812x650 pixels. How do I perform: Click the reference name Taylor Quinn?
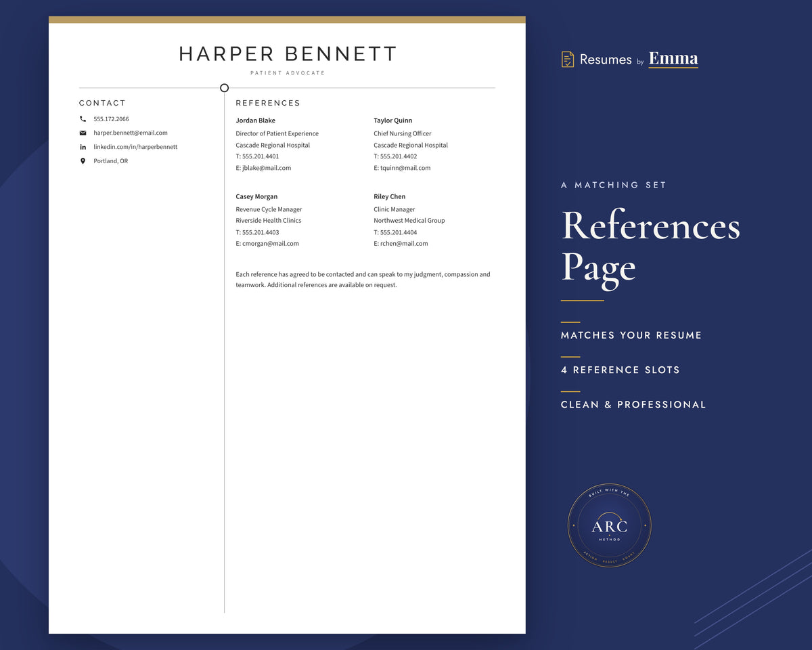coord(392,121)
